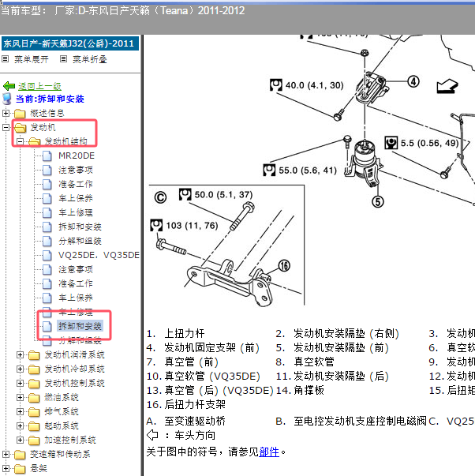Expand the 概述信息 tree node
This screenshot has width=475, height=476.
pyautogui.click(x=6, y=113)
